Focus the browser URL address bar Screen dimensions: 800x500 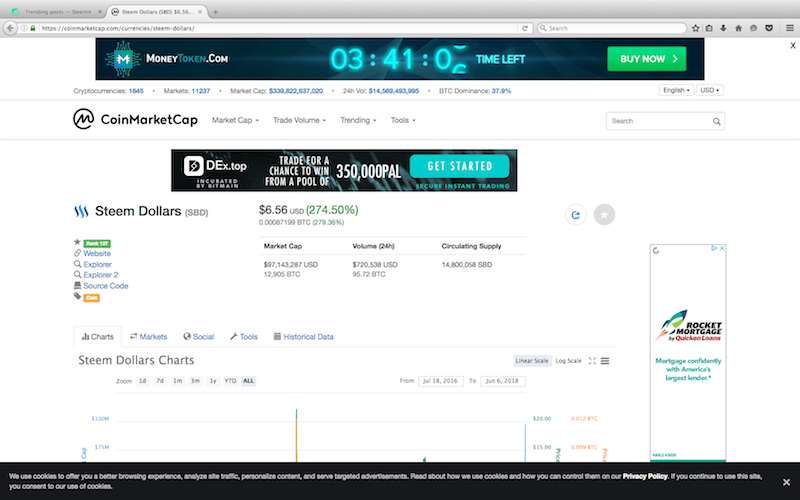(278, 28)
